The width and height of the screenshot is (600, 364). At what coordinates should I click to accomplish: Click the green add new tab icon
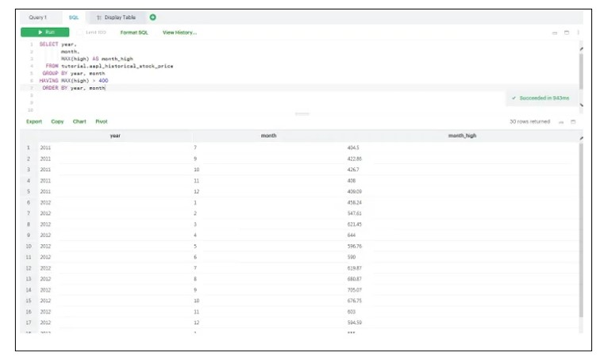pos(153,17)
